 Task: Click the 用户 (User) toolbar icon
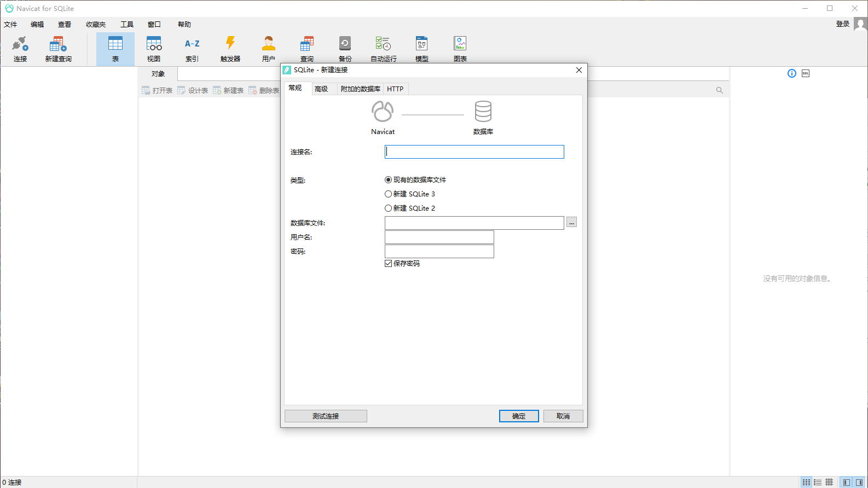[269, 49]
